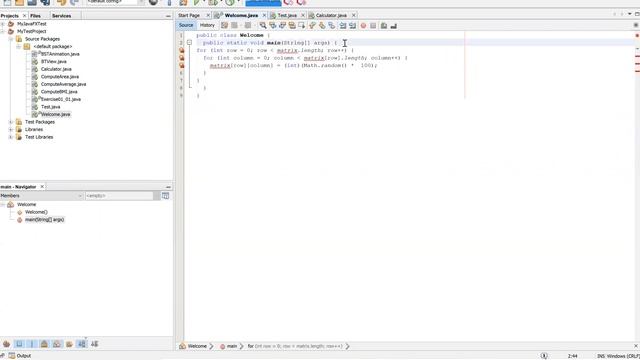Click the Uncomment code icon
640x360 pixels.
[x=393, y=25]
